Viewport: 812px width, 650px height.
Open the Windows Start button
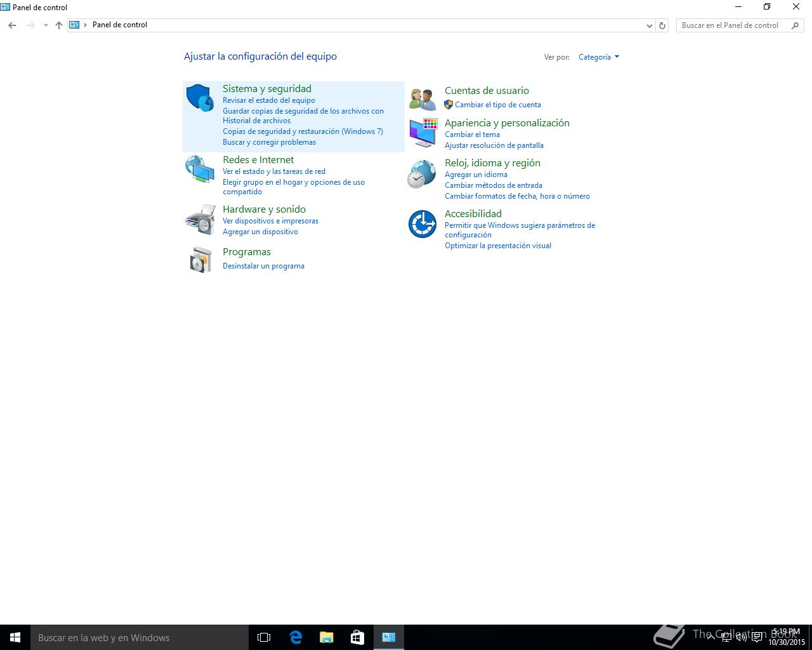pyautogui.click(x=15, y=637)
